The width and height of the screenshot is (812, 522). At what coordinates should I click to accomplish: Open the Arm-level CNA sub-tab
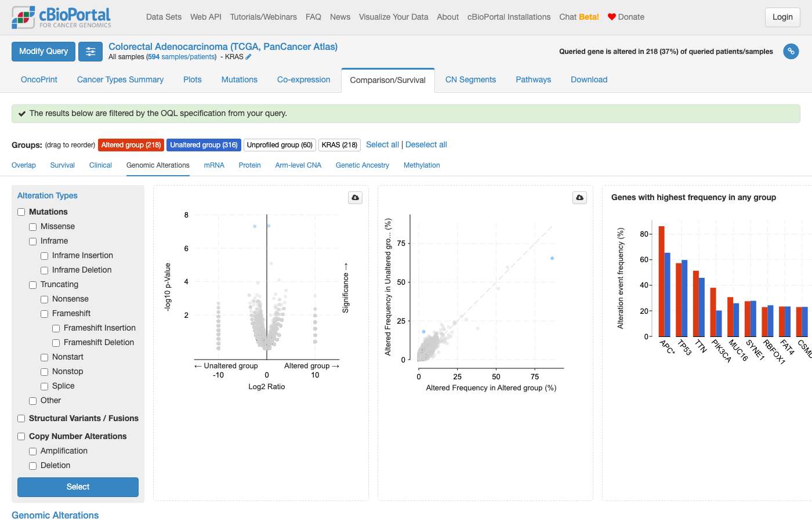298,165
